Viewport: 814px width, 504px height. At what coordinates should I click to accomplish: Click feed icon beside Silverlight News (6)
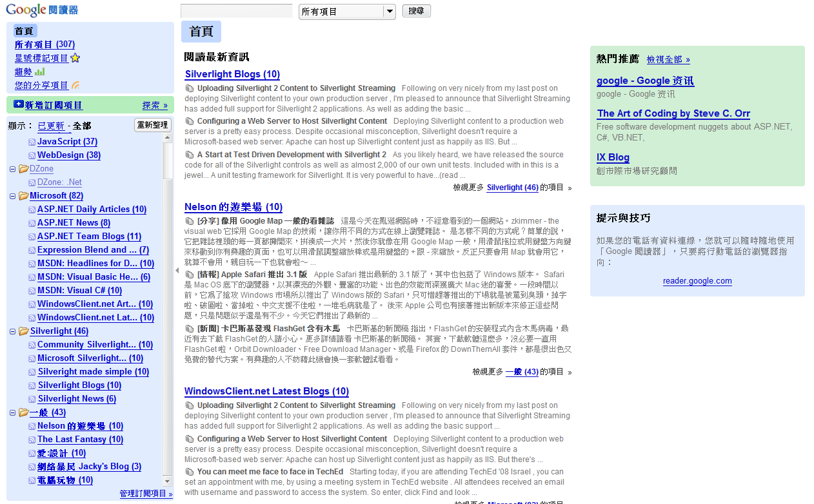coord(32,399)
